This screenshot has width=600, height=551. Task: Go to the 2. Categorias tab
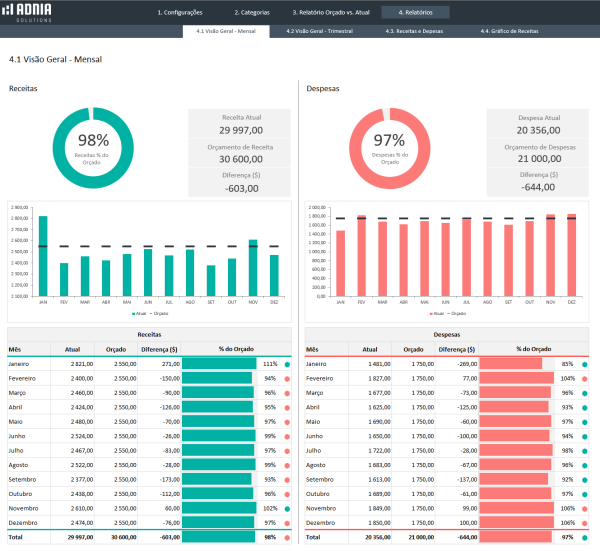pos(252,12)
